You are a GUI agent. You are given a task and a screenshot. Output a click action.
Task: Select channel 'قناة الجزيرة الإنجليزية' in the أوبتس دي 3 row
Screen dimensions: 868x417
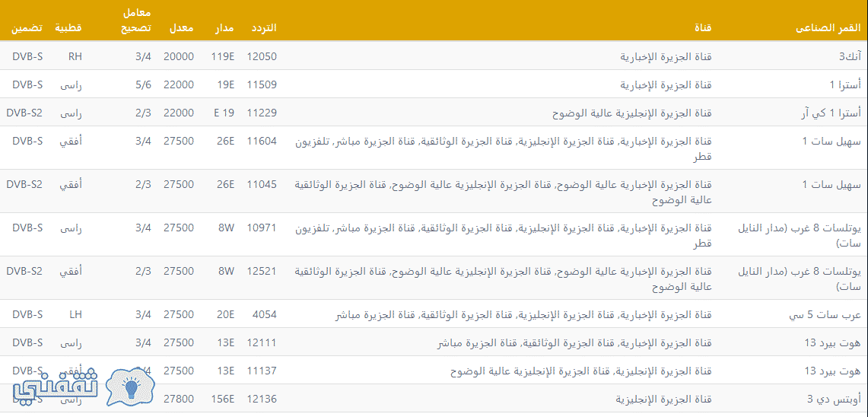coord(664,399)
